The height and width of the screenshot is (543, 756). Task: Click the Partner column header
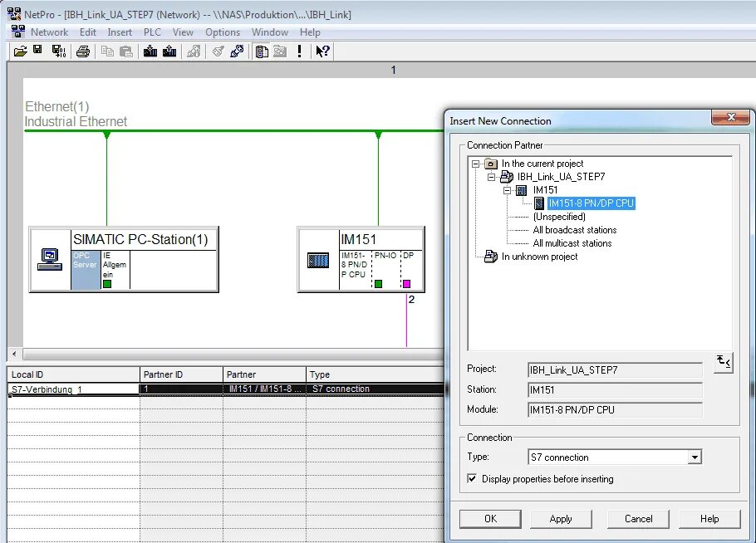pyautogui.click(x=264, y=374)
